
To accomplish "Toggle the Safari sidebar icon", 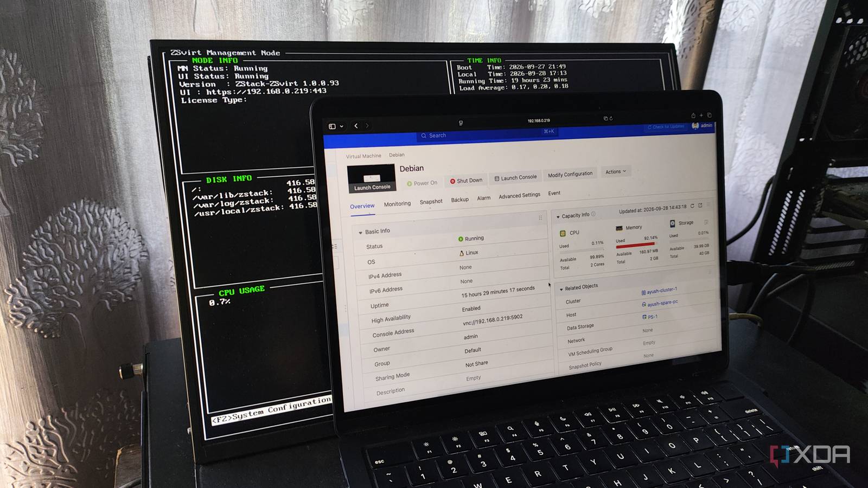I will (332, 126).
